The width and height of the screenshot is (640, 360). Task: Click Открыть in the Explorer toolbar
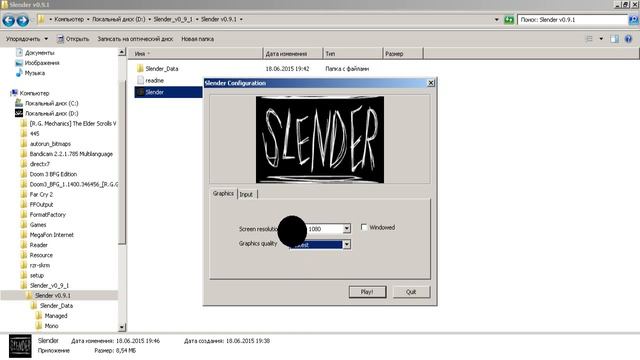click(73, 39)
